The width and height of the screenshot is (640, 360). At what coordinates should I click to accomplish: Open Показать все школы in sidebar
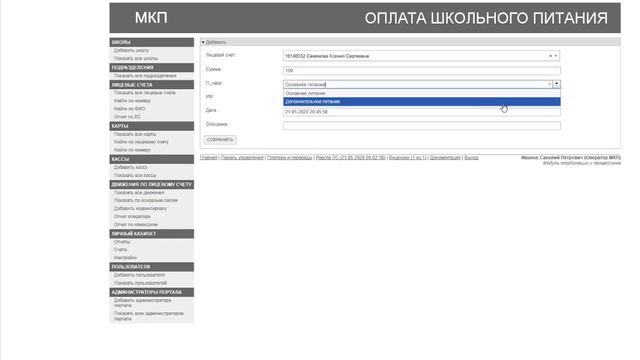point(136,58)
